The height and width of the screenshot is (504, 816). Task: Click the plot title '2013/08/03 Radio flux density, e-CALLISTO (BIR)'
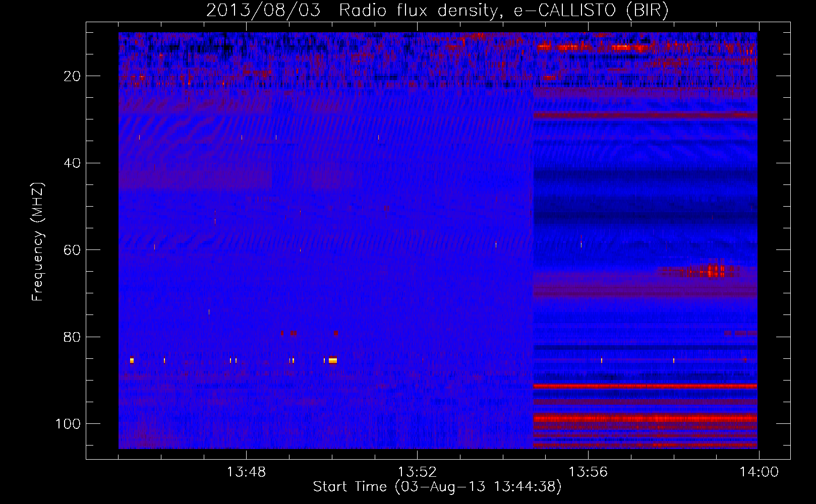coord(437,11)
